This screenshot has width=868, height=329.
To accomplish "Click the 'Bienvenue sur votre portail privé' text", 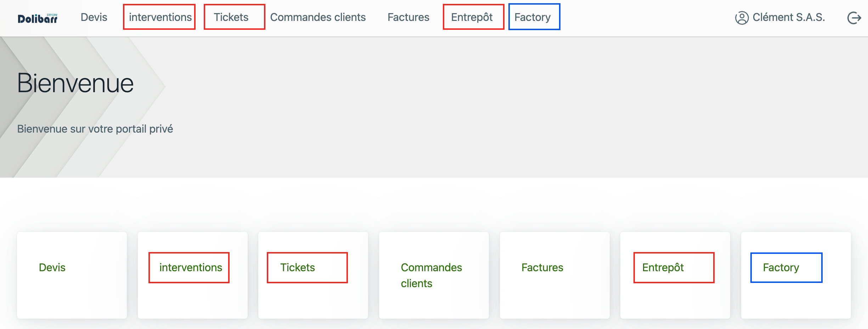I will (x=95, y=129).
